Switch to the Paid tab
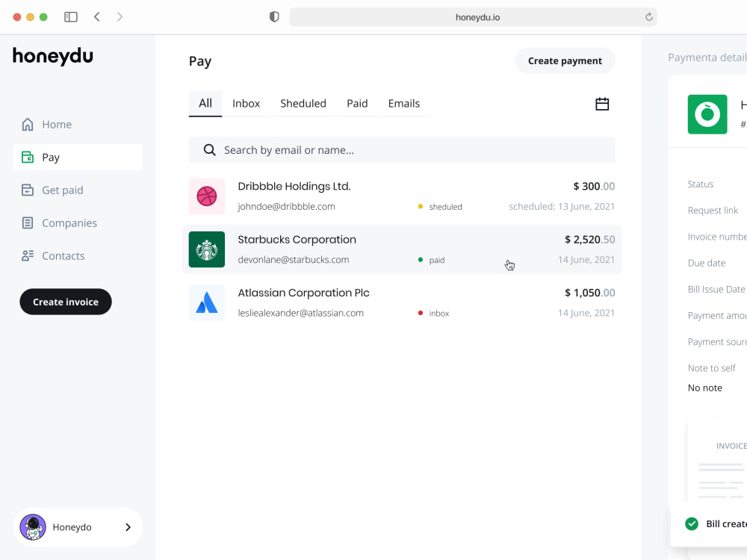 tap(357, 103)
